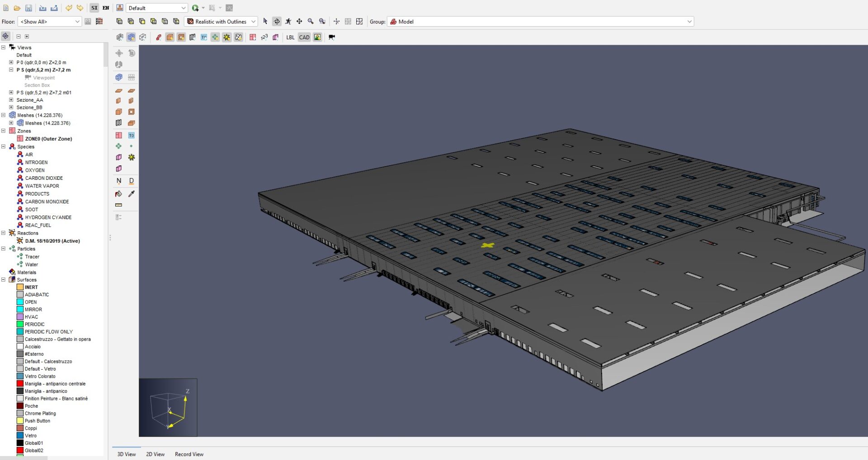Click the Measure ruler tool
Screen dimensions: 868x460
[x=118, y=205]
